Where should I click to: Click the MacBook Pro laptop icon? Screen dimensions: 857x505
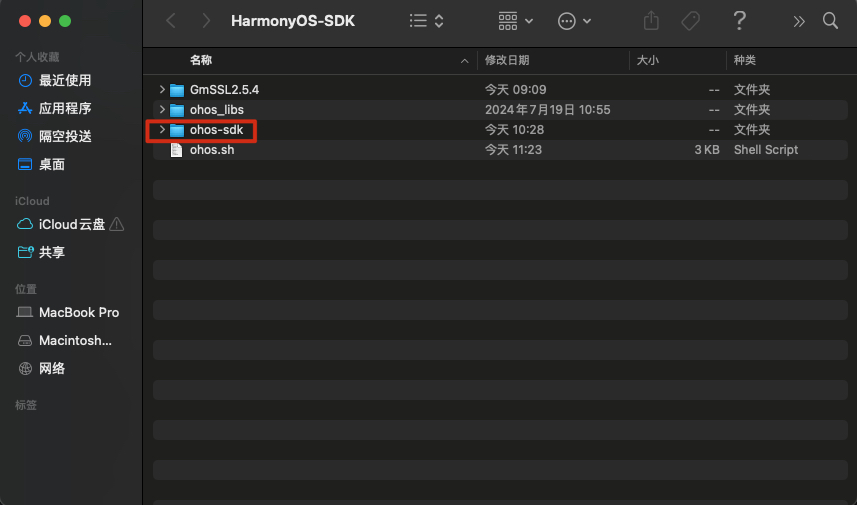pyautogui.click(x=25, y=313)
